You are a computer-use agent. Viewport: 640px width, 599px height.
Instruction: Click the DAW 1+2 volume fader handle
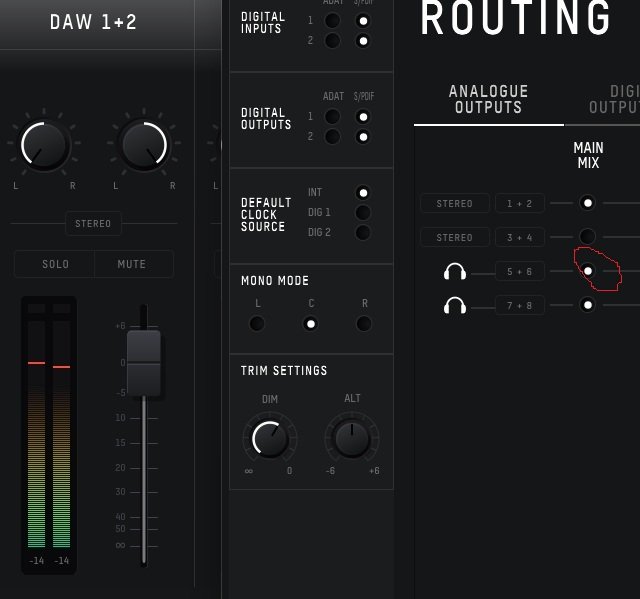pos(144,363)
